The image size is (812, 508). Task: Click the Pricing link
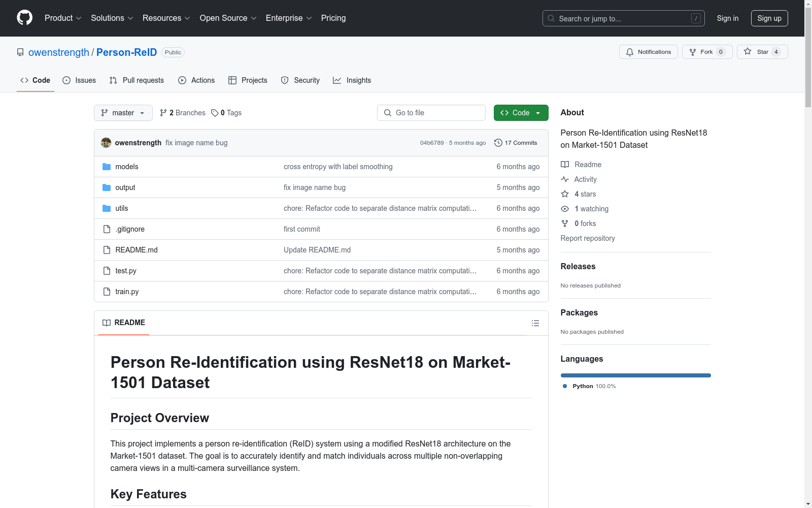[x=333, y=18]
